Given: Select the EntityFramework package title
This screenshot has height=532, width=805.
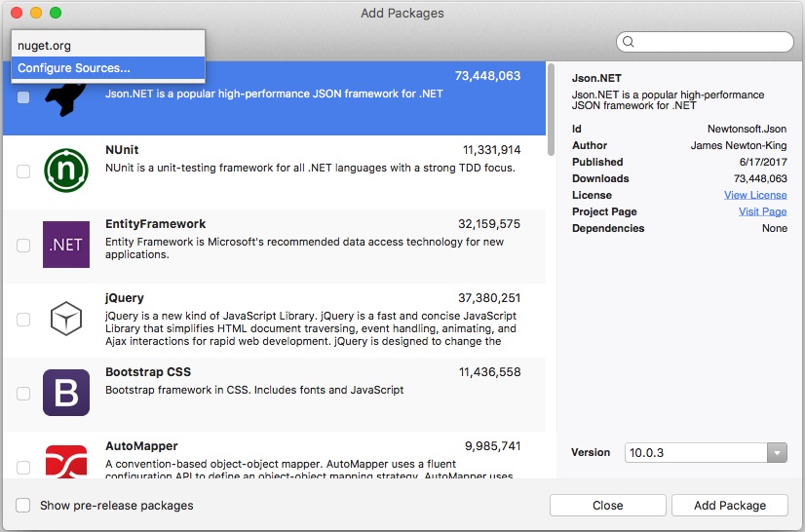Looking at the screenshot, I should pos(155,224).
